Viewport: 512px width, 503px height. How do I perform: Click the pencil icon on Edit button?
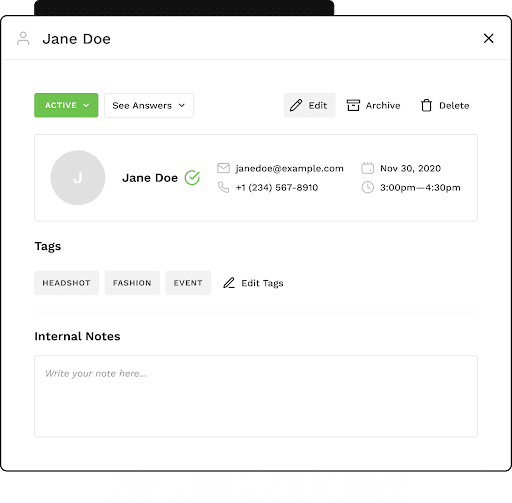(x=296, y=105)
